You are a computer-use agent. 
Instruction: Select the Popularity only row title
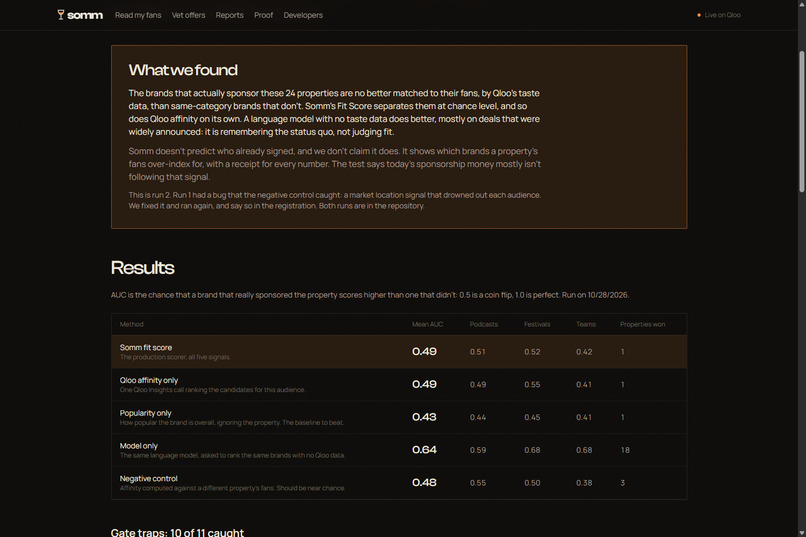coord(145,413)
